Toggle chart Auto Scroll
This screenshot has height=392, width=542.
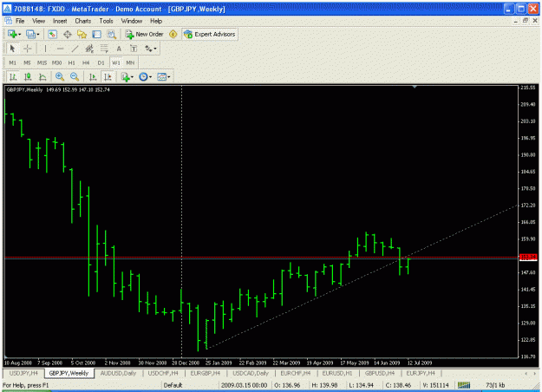[x=92, y=76]
